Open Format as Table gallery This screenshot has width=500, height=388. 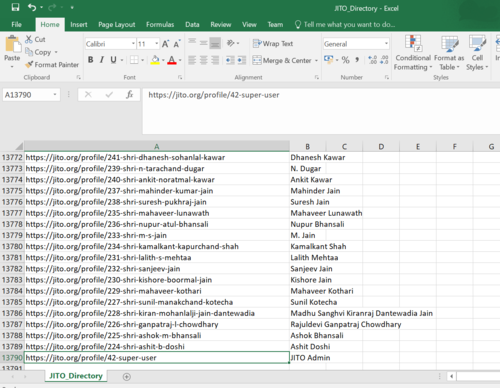point(449,53)
